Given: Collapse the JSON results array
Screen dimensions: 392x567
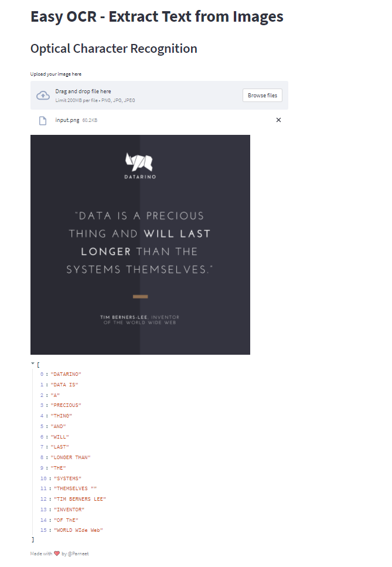Looking at the screenshot, I should pos(33,364).
